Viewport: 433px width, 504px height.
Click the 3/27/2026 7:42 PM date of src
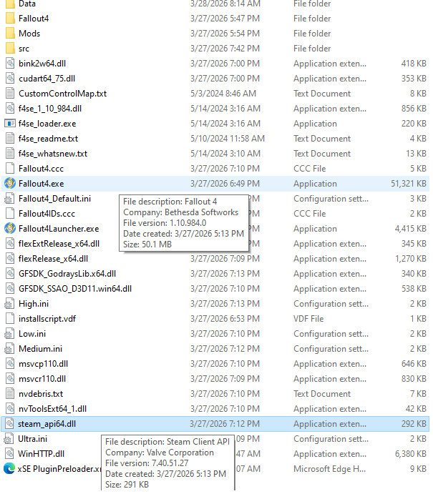(225, 49)
